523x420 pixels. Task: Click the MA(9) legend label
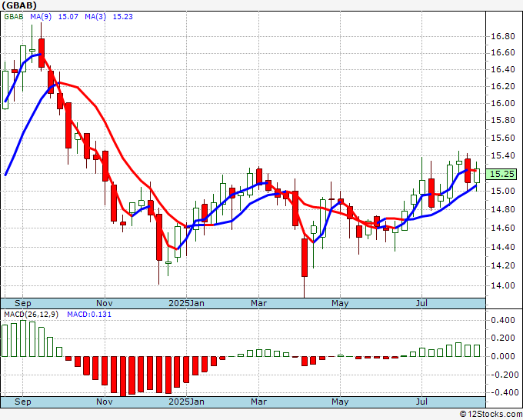[x=41, y=17]
